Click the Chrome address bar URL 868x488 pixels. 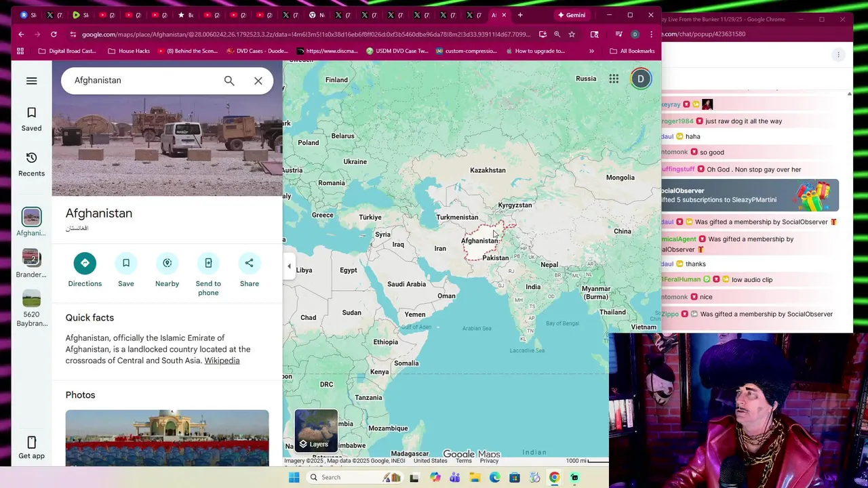point(305,34)
